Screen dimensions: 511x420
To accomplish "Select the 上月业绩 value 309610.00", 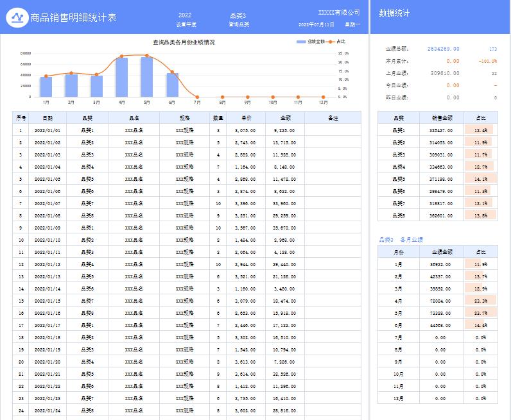I will [445, 73].
